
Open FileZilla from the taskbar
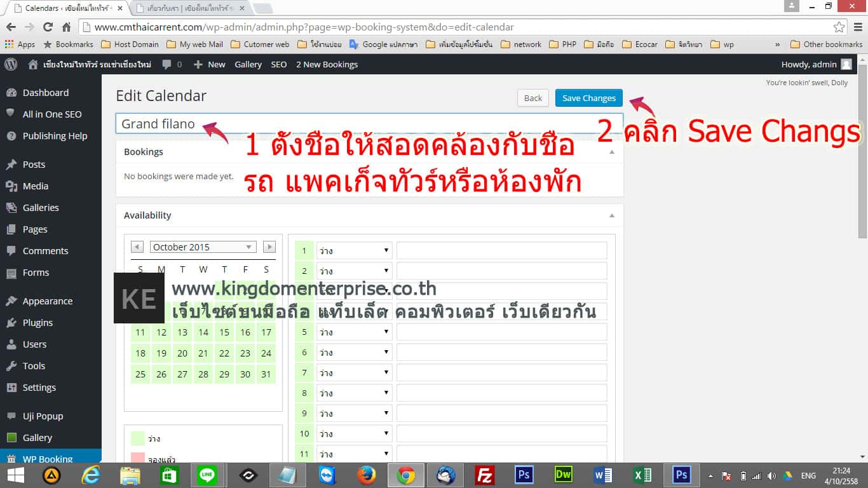coord(485,475)
